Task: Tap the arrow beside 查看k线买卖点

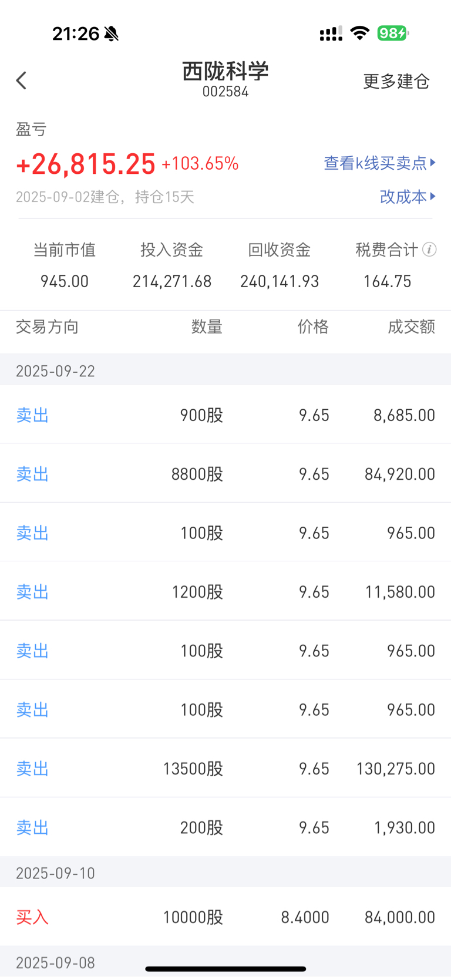Action: pos(433,163)
